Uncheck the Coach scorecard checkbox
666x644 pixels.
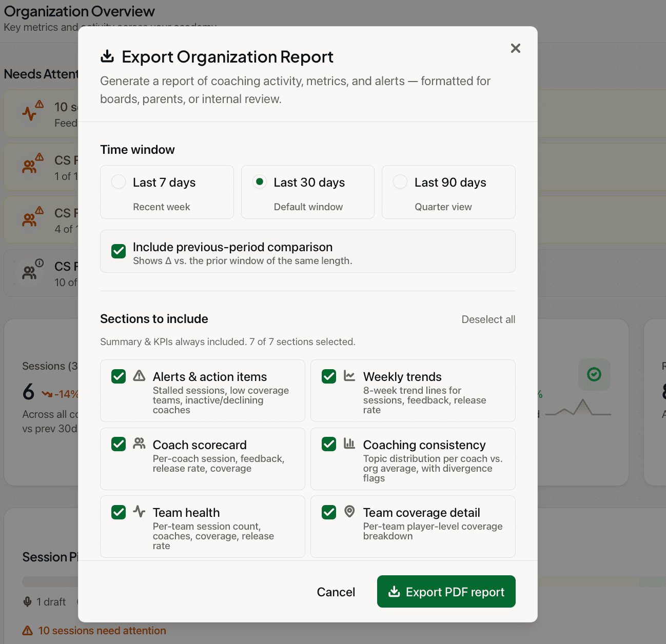pos(119,444)
